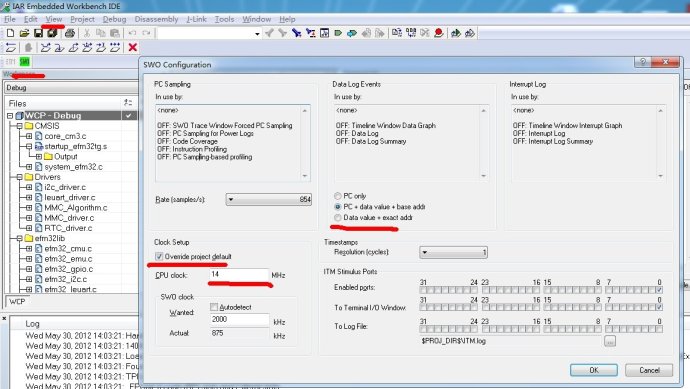Open the View menu
The height and width of the screenshot is (389, 690).
tap(54, 19)
